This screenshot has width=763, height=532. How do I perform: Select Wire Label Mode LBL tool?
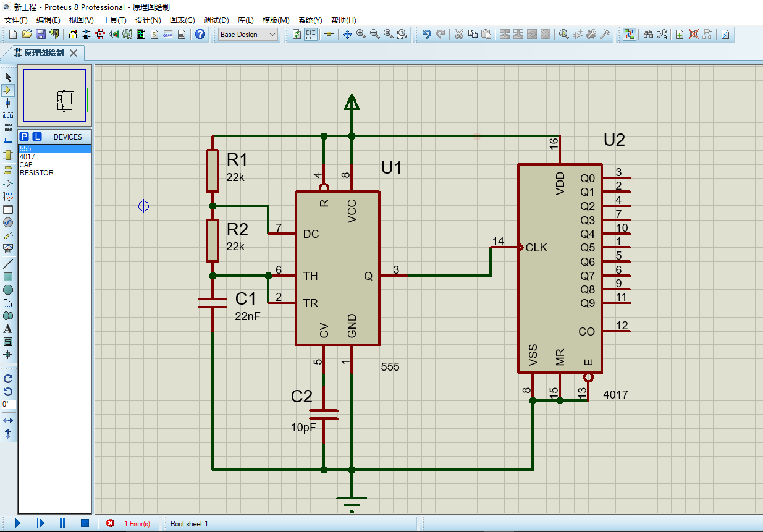[8, 116]
